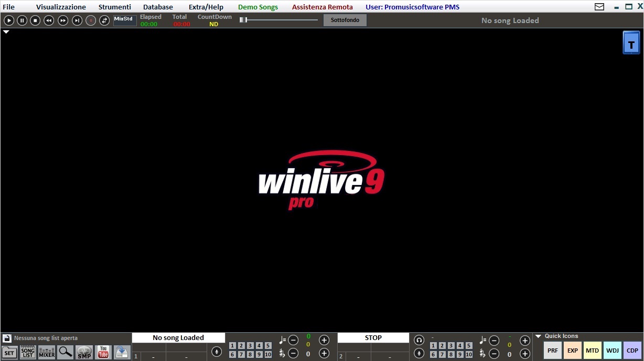Screen dimensions: 644x361
Task: Click Assistenza Remota in the menu bar
Action: coord(323,7)
